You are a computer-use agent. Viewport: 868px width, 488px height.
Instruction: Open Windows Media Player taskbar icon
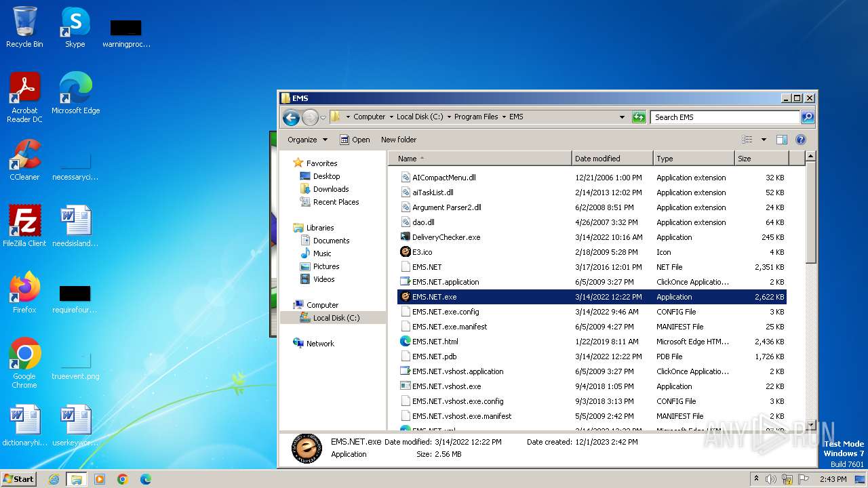100,479
